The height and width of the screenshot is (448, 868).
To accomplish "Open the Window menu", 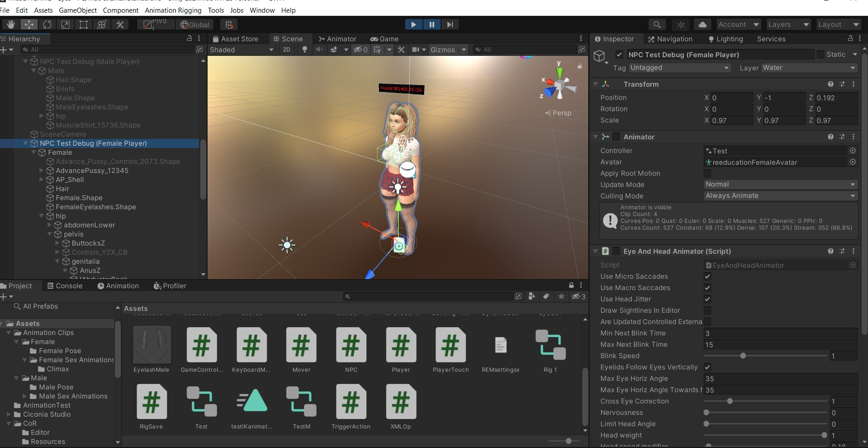I will pyautogui.click(x=262, y=10).
